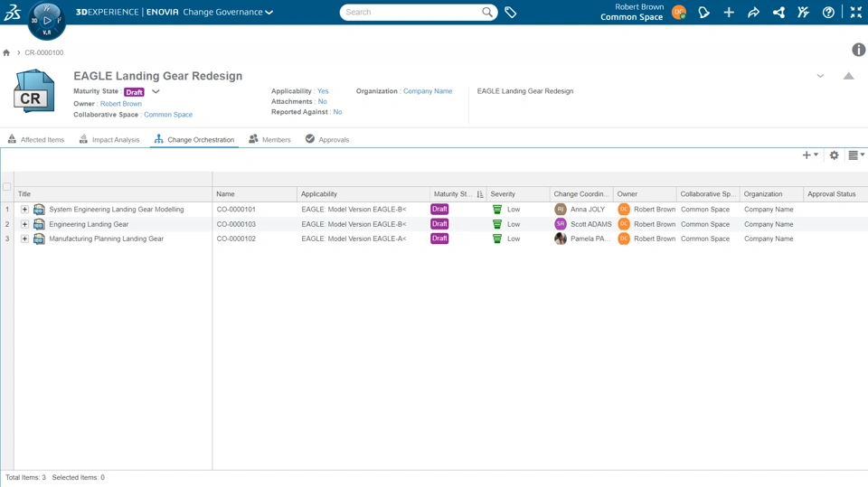Open the tag icon next to search
Viewport: 868px width, 487px height.
pos(510,12)
